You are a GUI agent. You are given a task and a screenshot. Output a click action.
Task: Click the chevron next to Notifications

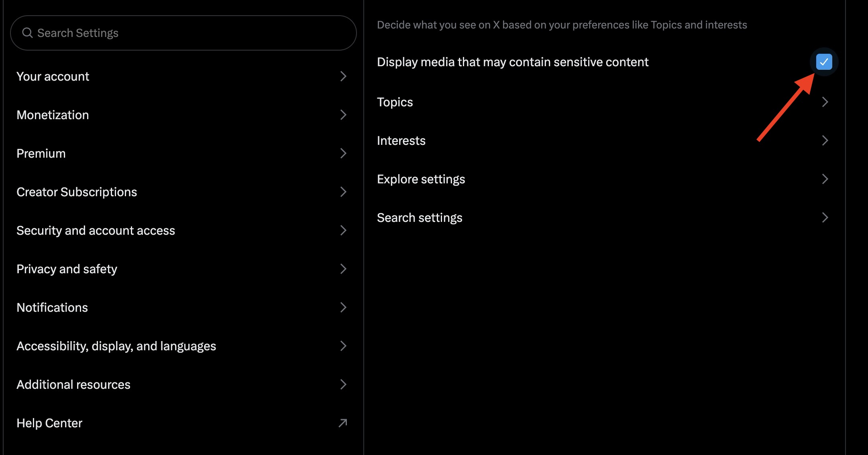click(x=343, y=307)
